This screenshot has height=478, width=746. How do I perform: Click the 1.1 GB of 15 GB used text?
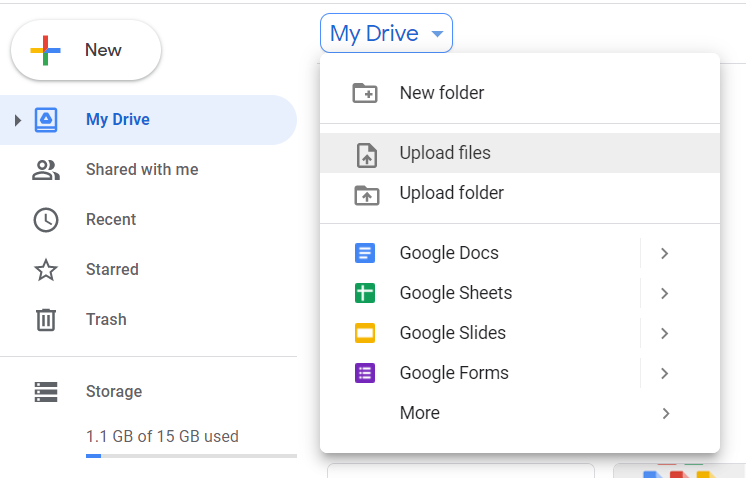coord(162,437)
